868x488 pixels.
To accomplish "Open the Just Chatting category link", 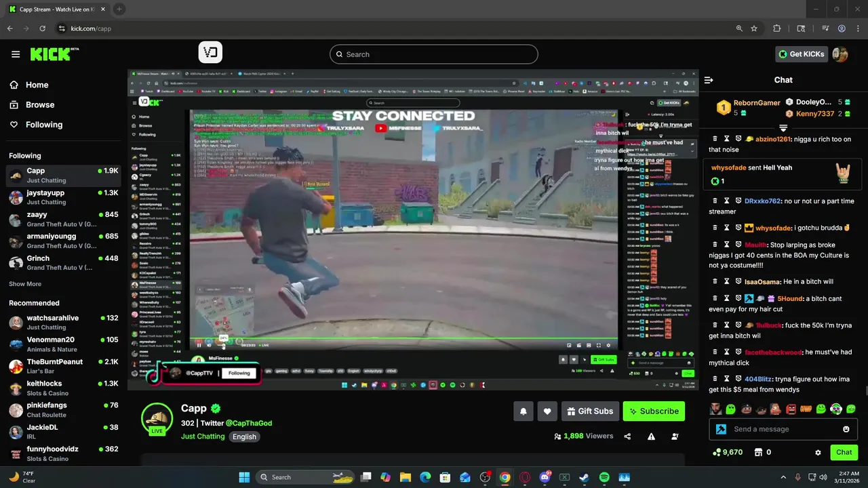I will point(203,436).
